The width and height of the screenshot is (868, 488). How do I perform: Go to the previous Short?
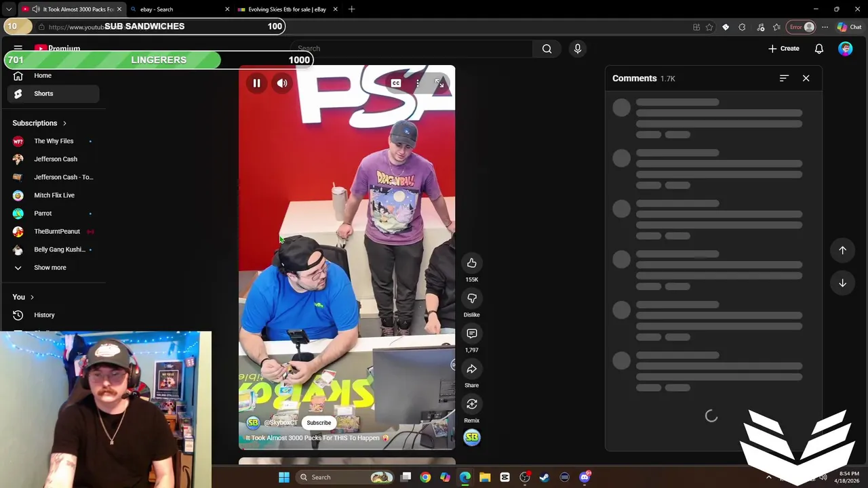(842, 250)
